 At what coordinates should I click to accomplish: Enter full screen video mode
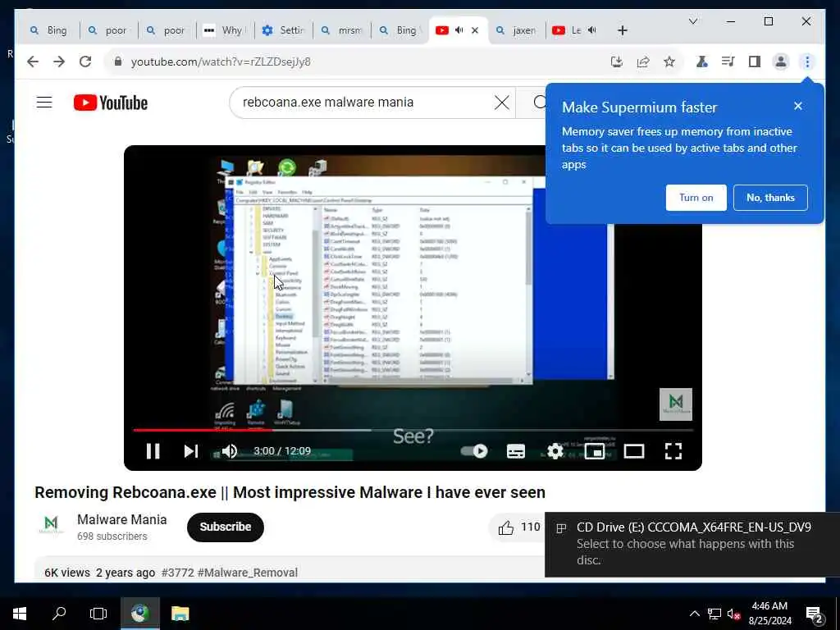(x=673, y=451)
